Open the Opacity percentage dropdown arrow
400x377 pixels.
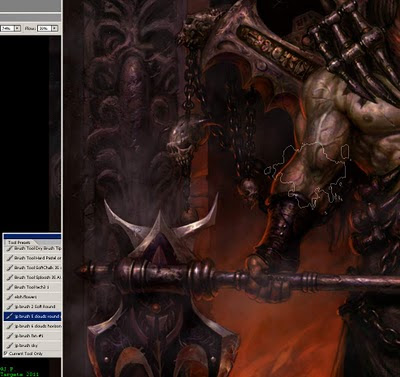(17, 29)
